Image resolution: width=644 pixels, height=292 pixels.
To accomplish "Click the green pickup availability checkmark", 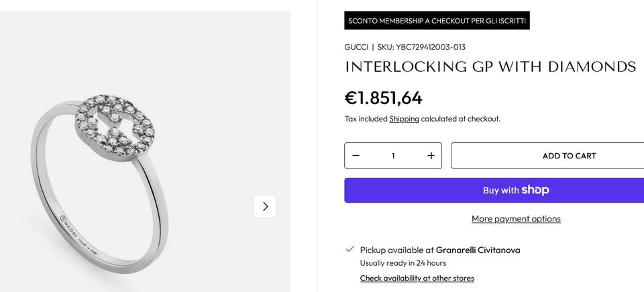I will point(350,249).
